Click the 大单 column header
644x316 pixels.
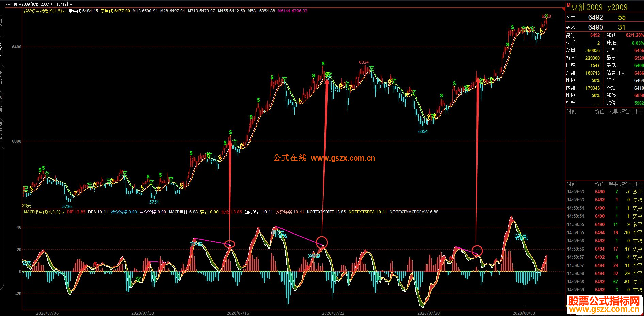(613, 111)
